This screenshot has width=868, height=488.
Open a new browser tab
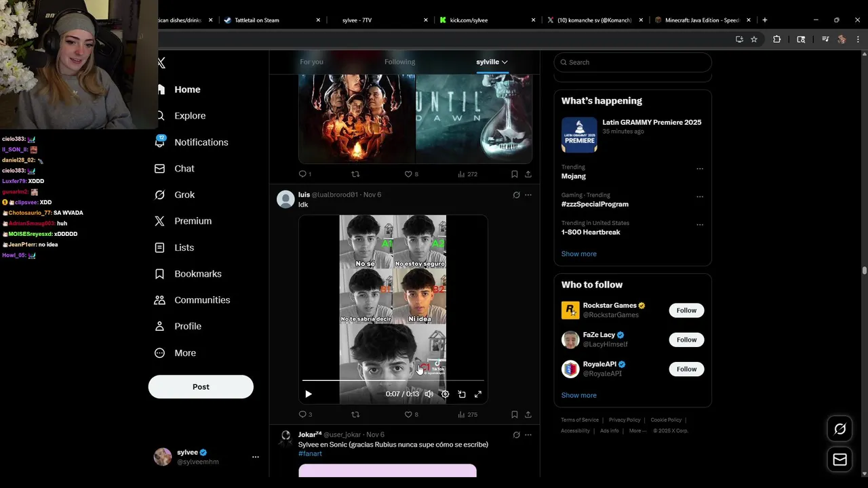click(765, 20)
